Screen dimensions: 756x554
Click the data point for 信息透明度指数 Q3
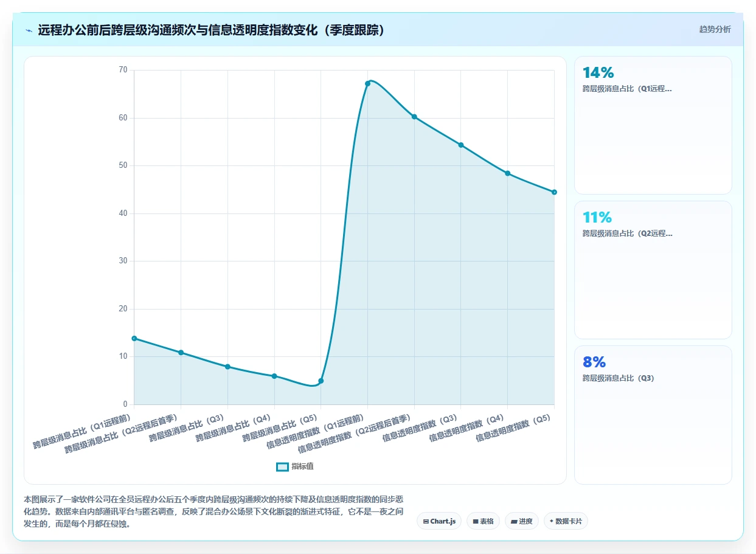click(461, 145)
